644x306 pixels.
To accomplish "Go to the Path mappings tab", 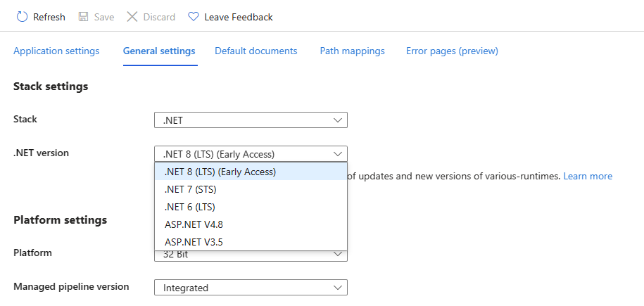I will (x=353, y=51).
